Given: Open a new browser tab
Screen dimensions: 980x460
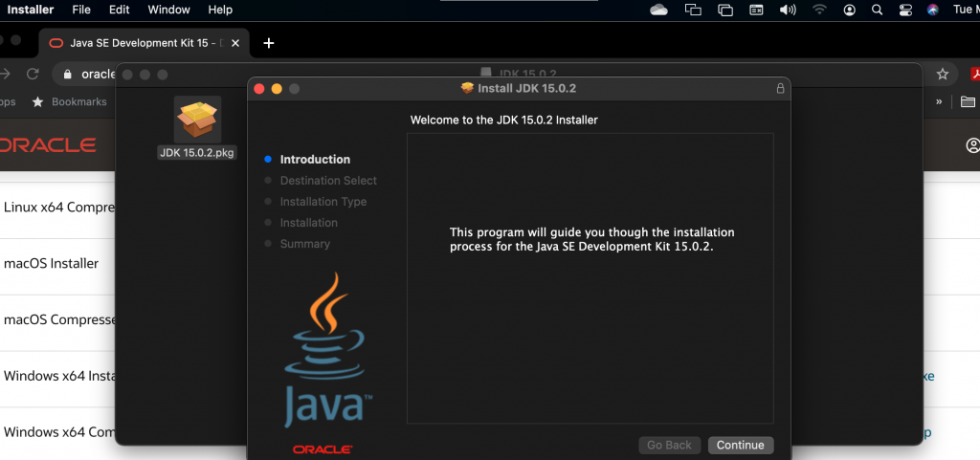Looking at the screenshot, I should pyautogui.click(x=269, y=43).
